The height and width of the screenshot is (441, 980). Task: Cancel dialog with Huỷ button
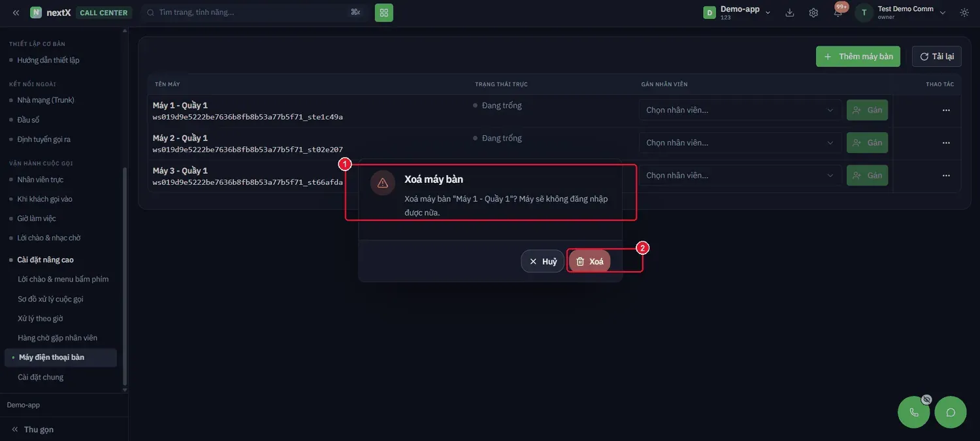point(542,261)
